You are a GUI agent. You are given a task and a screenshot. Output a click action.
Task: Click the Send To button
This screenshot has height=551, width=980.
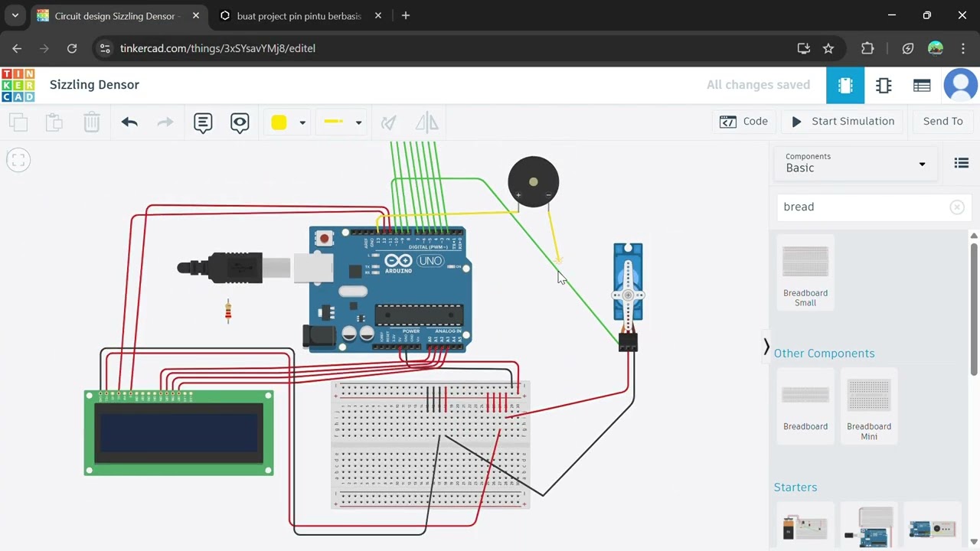coord(943,121)
